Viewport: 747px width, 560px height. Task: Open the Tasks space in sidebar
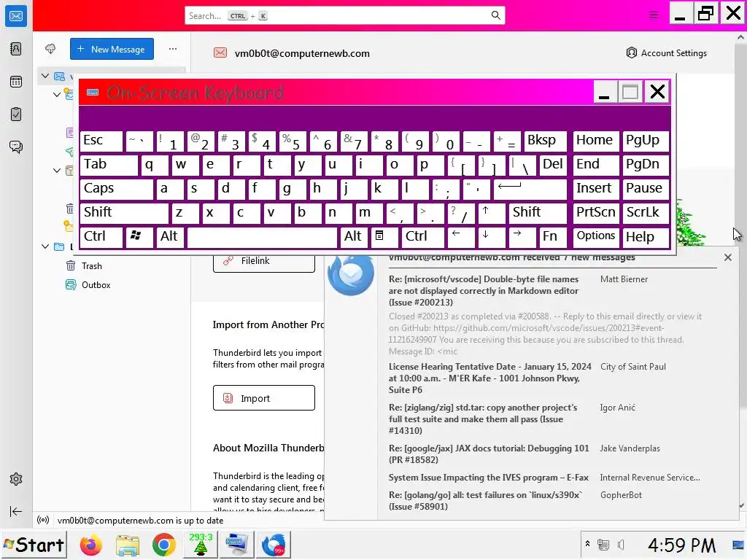click(x=16, y=114)
